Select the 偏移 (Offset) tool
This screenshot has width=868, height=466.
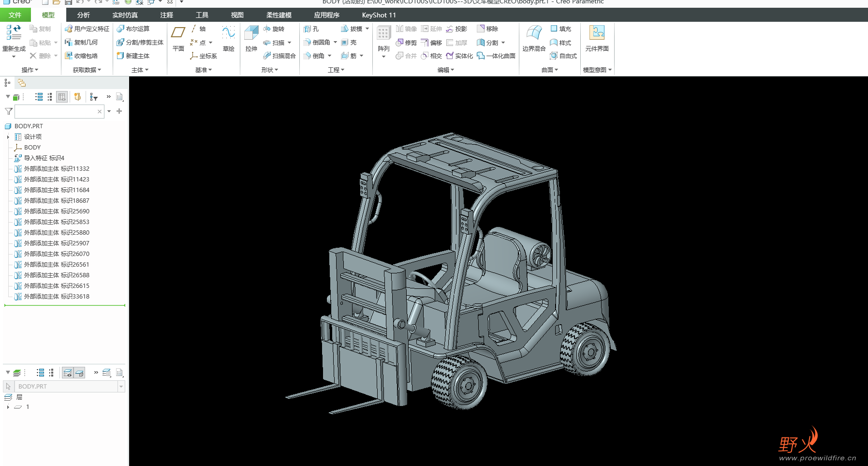pyautogui.click(x=431, y=43)
